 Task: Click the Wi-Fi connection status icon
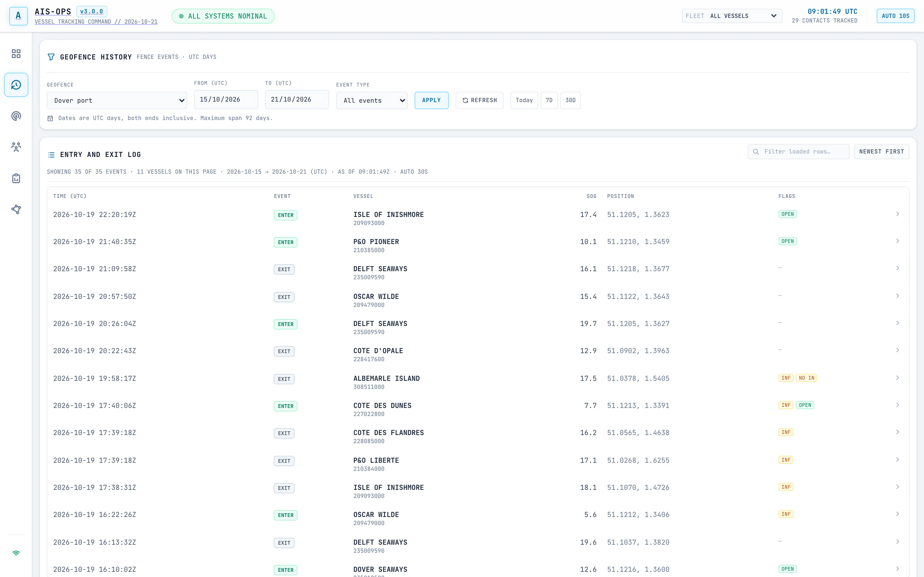(16, 553)
